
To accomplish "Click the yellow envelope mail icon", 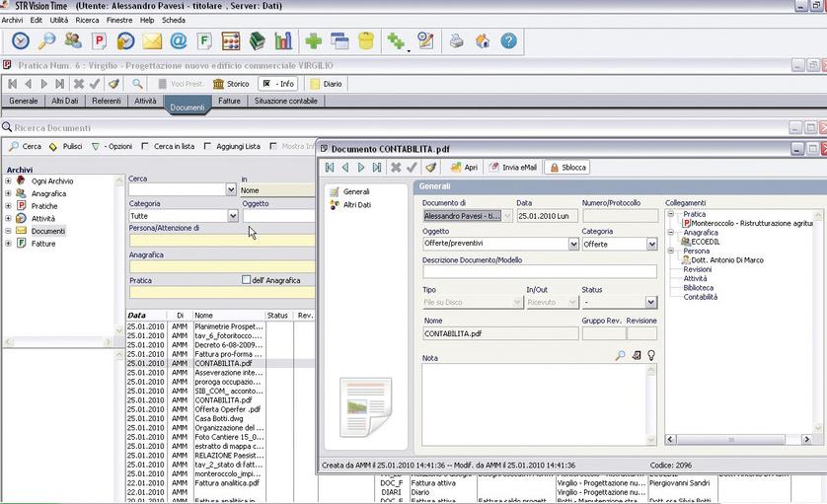I will [x=152, y=40].
